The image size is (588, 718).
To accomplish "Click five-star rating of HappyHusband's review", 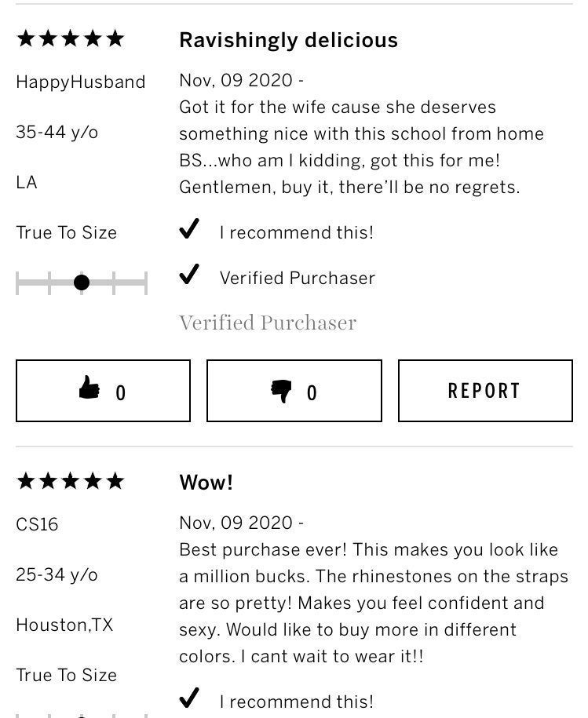I will [71, 39].
